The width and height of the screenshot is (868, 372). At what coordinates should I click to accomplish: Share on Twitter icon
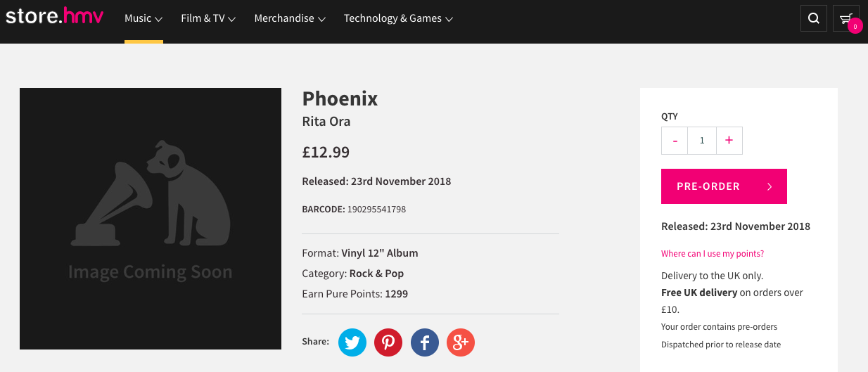352,342
